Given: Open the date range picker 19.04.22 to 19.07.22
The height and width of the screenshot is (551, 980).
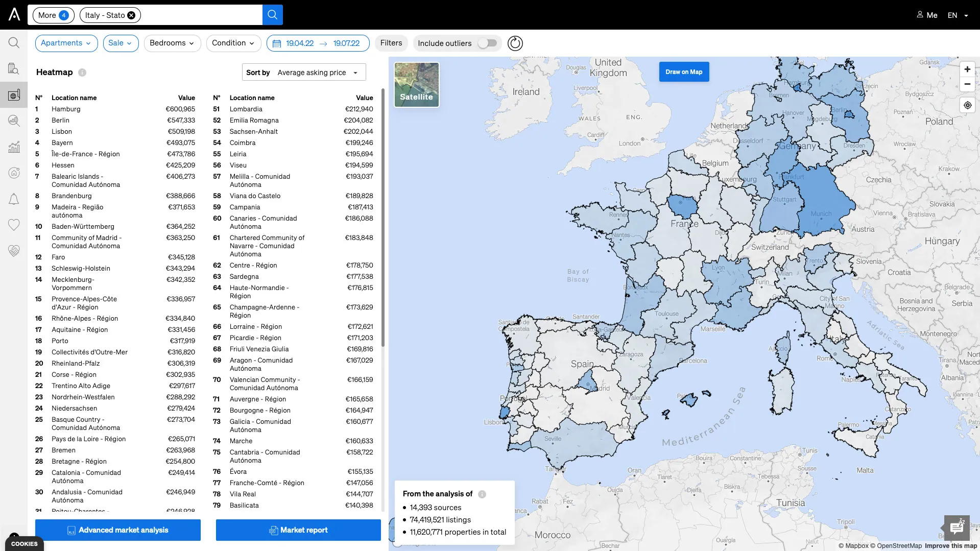Looking at the screenshot, I should click(318, 43).
